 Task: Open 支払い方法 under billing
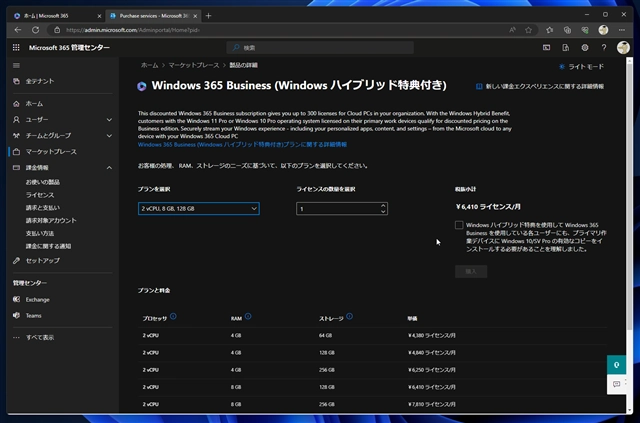point(40,234)
